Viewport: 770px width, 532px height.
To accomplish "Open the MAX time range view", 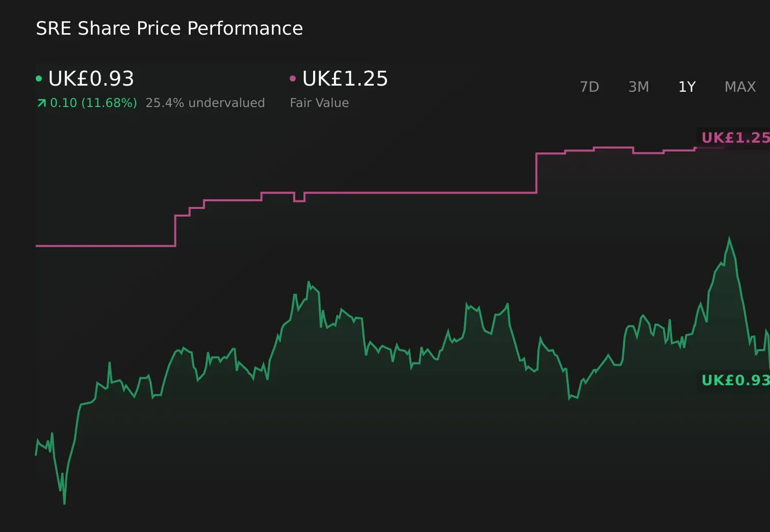I will click(739, 87).
